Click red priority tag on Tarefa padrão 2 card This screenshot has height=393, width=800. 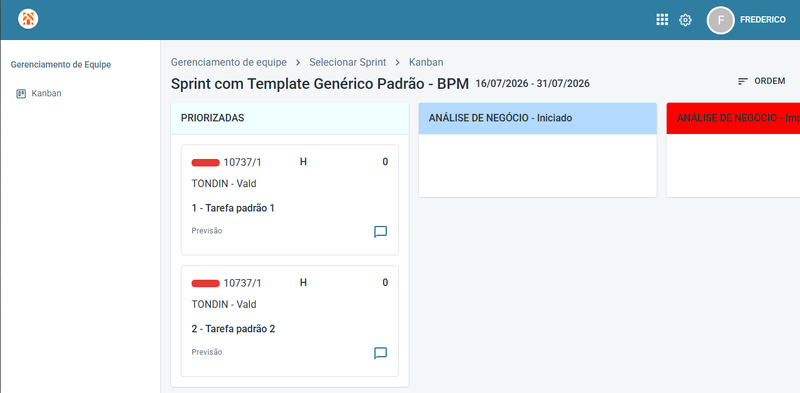coord(206,283)
